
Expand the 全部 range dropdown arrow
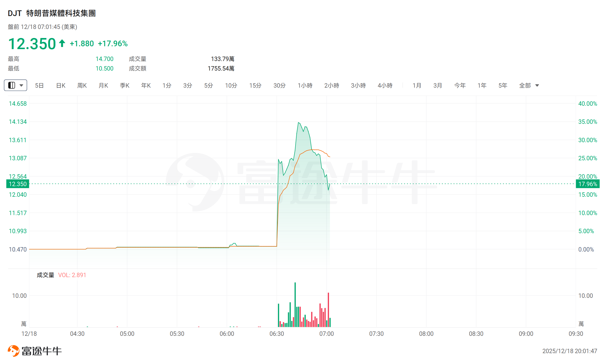click(537, 86)
